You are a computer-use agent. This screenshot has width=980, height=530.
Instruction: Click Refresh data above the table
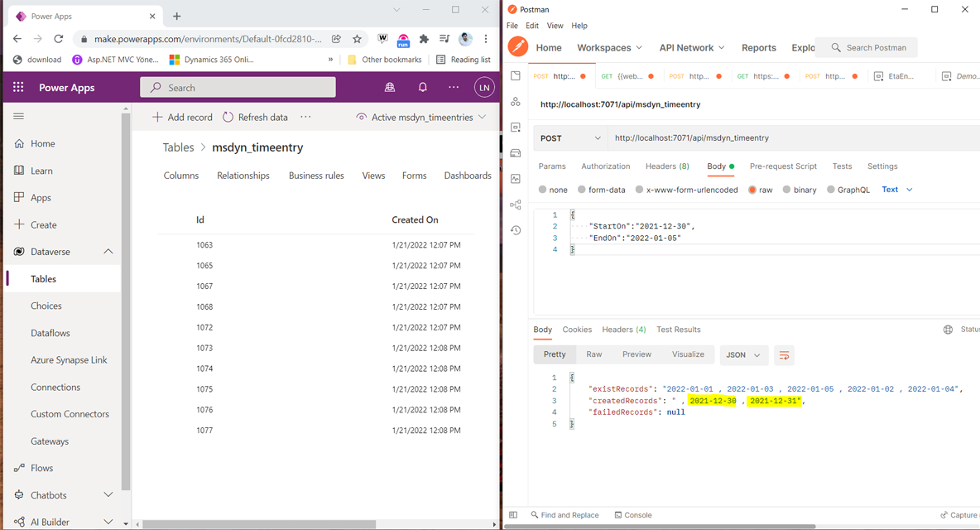click(x=255, y=117)
